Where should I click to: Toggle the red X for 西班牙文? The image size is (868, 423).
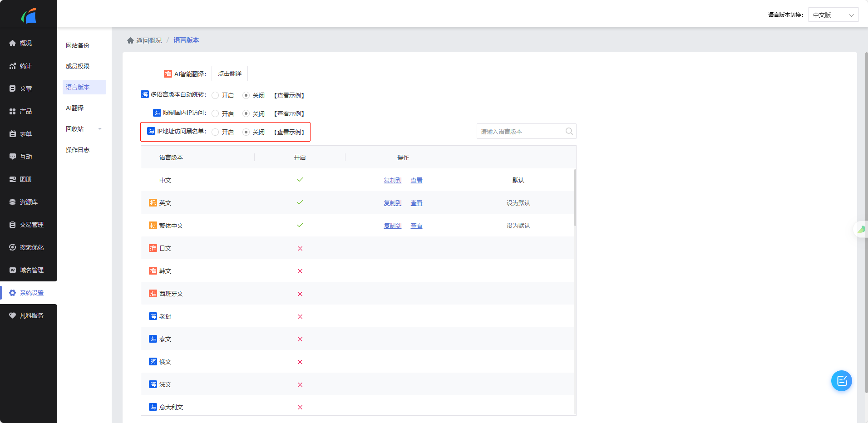click(300, 294)
